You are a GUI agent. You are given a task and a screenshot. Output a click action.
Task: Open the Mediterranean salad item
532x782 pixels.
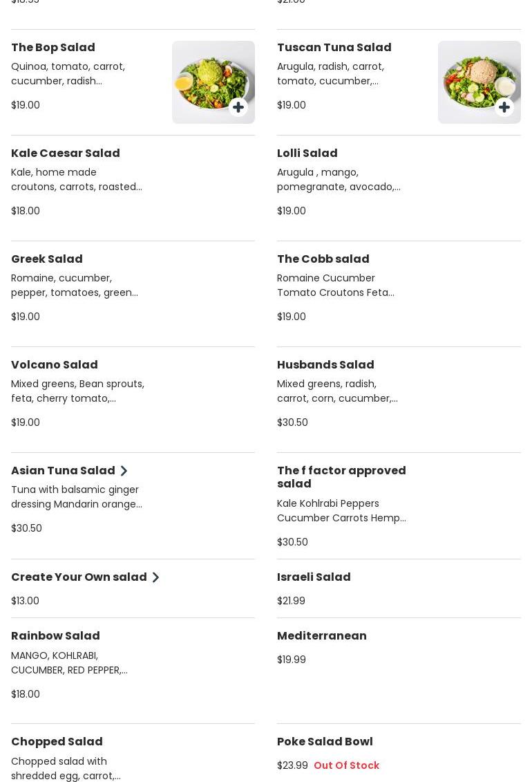322,635
